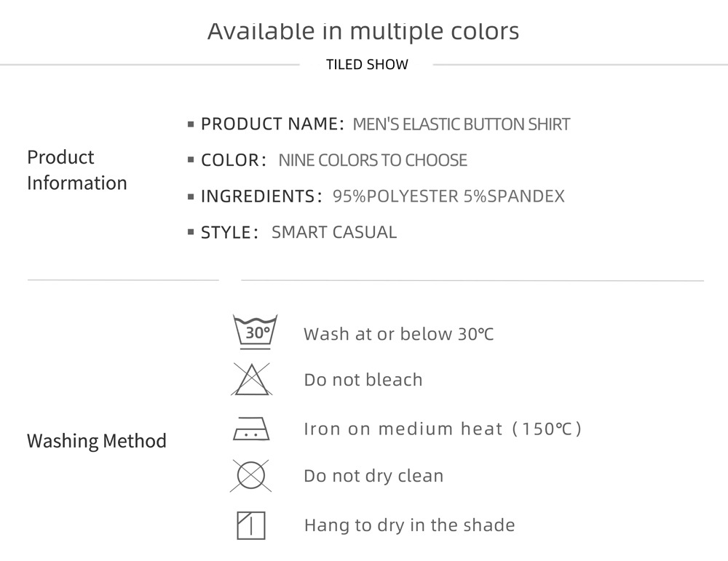Click 'NINE COLORS TO CHOOSE' text
This screenshot has height=561, width=728.
click(x=373, y=160)
